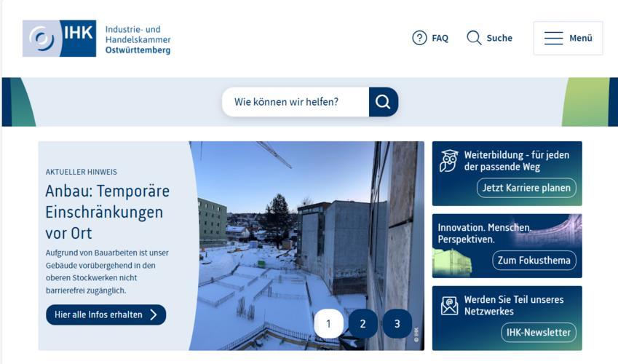This screenshot has height=364, width=618.
Task: Open the IHK Ostwürttemberg logo homepage
Action: point(97,39)
